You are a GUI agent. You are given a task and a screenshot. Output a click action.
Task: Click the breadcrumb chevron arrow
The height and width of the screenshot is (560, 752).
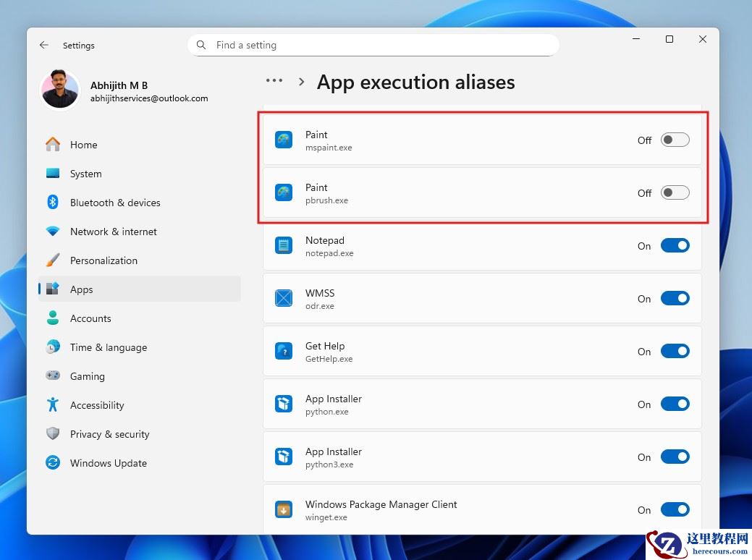coord(301,82)
